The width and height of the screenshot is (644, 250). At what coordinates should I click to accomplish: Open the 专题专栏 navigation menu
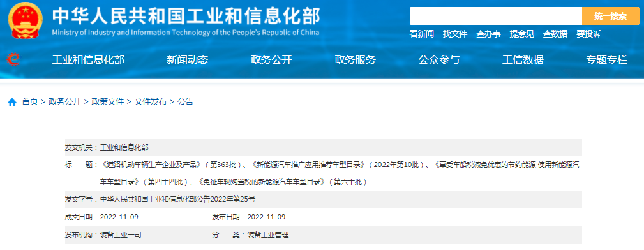coord(606,60)
